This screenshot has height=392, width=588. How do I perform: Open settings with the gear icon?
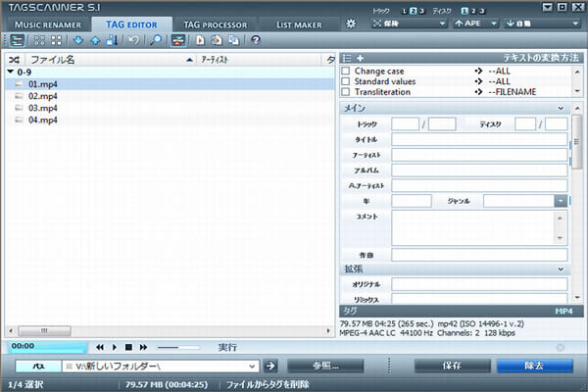point(351,24)
